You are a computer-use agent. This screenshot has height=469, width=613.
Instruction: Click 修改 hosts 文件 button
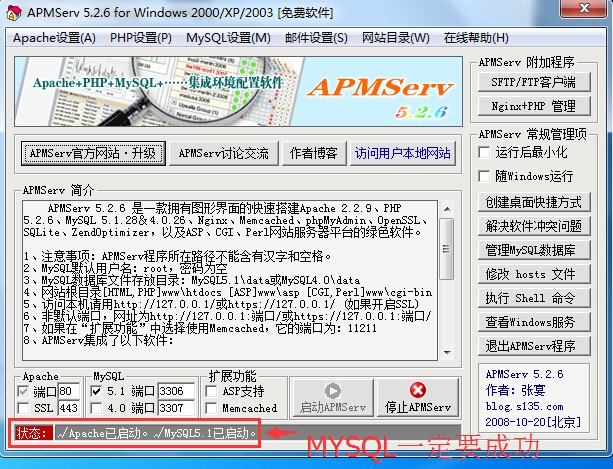[x=534, y=274]
